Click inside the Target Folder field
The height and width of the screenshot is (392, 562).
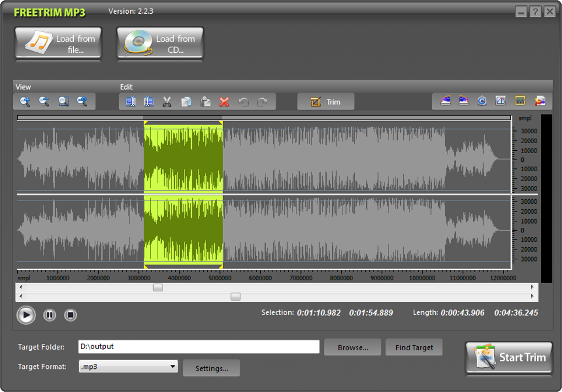coord(198,347)
